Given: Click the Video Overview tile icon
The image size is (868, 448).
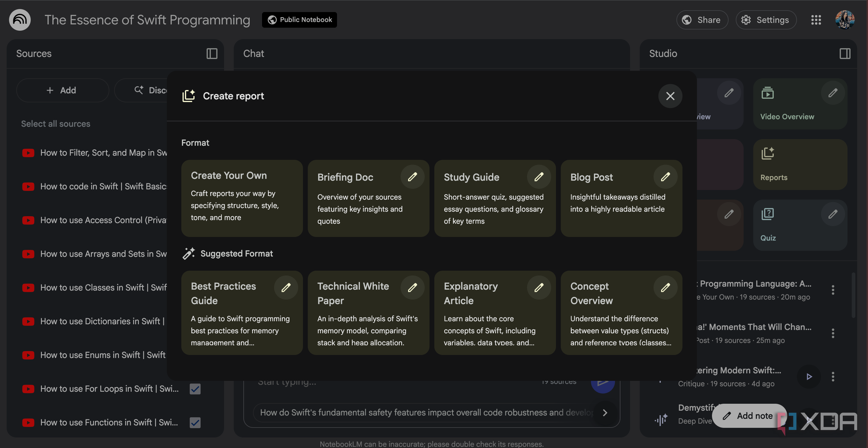Looking at the screenshot, I should point(767,93).
